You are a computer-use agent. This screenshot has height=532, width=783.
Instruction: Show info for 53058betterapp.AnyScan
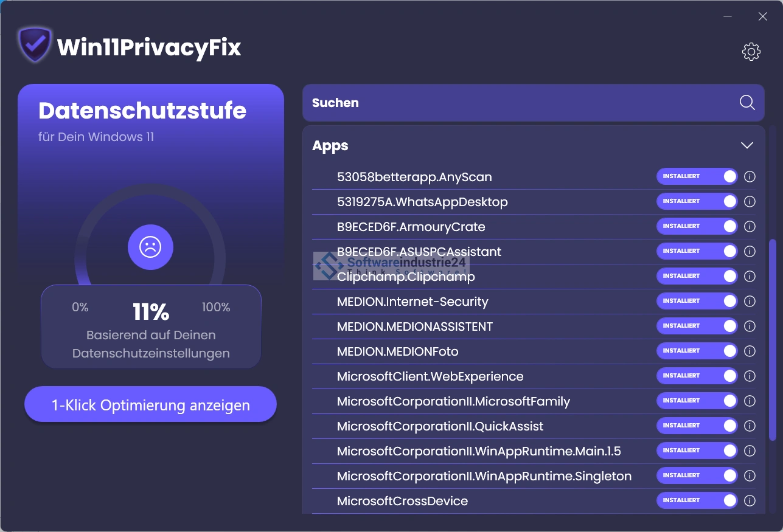point(750,177)
